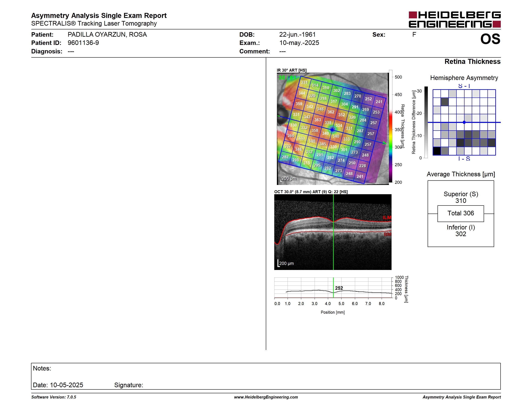Select the Sex value F

[x=414, y=35]
